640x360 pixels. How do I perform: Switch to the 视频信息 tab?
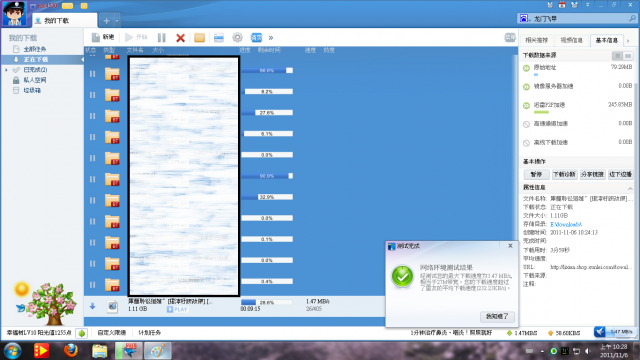tap(571, 40)
